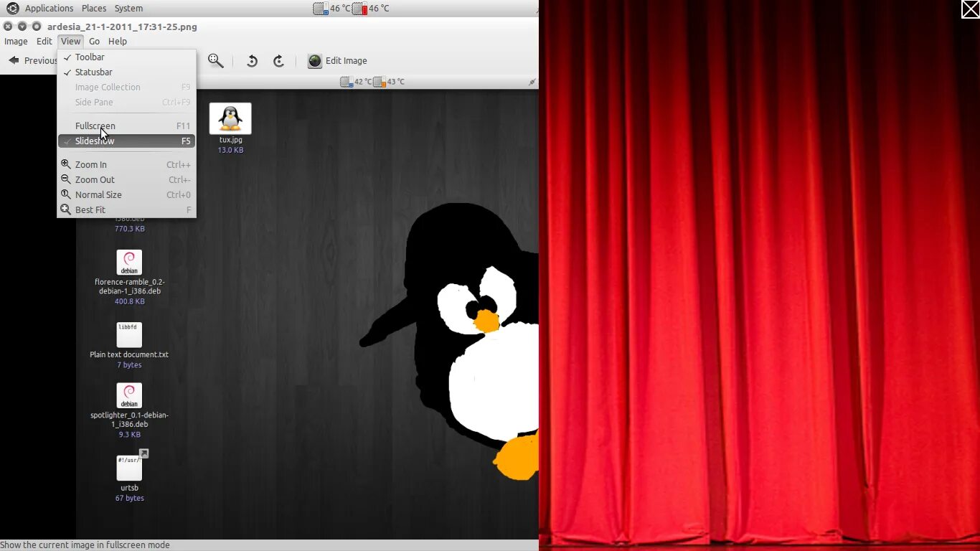This screenshot has height=551, width=980.
Task: Go to the Previous image
Action: pos(33,61)
